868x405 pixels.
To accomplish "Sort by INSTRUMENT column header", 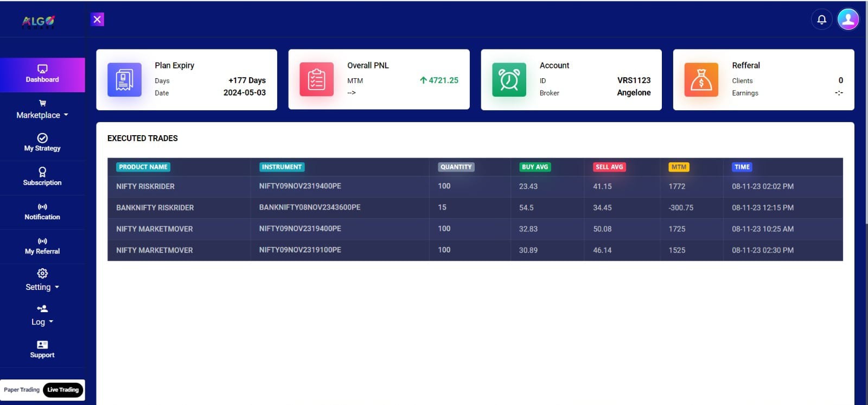I will tap(282, 167).
